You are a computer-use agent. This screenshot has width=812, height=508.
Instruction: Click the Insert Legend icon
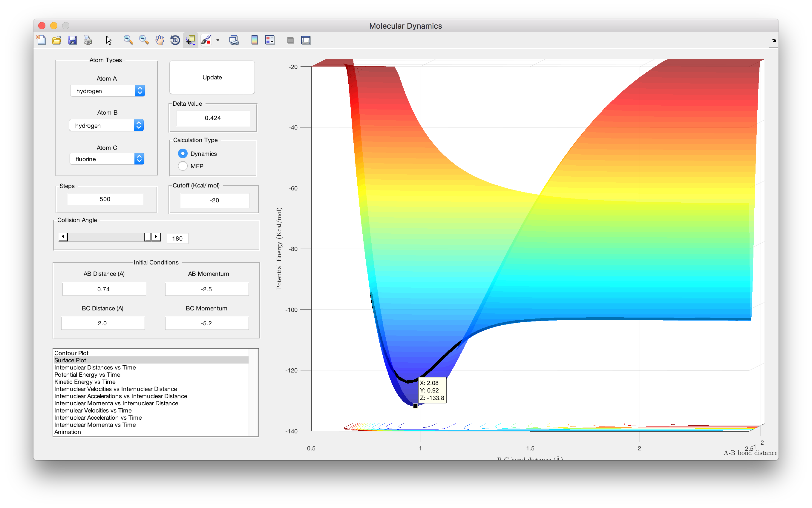[x=270, y=40]
